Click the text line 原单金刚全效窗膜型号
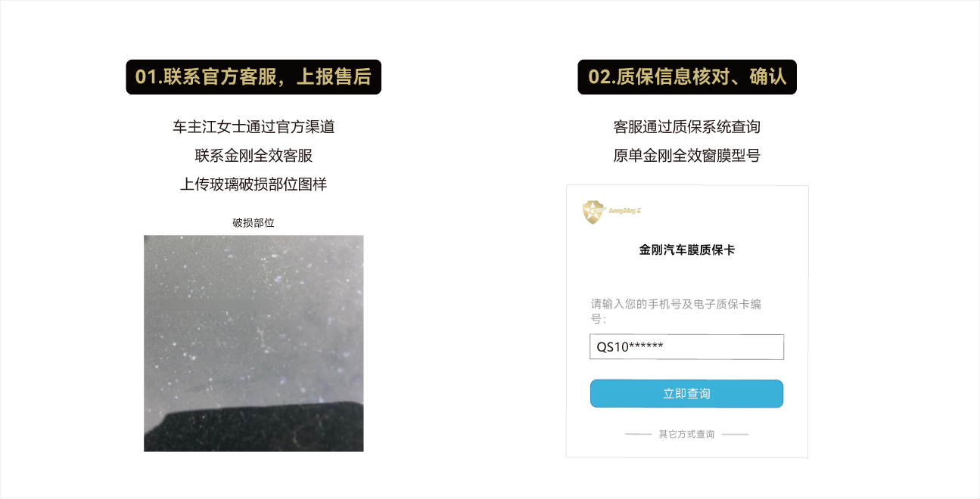This screenshot has width=980, height=499. tap(686, 156)
